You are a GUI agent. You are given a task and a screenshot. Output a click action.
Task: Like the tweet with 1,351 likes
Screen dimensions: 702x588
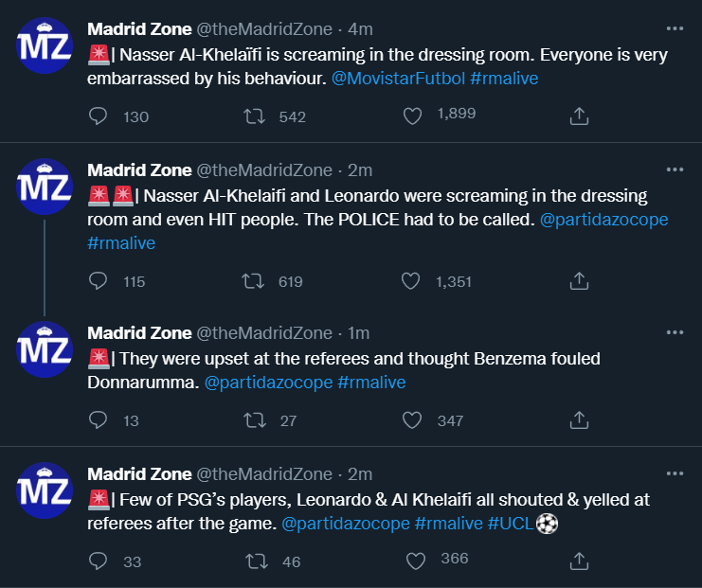point(410,281)
